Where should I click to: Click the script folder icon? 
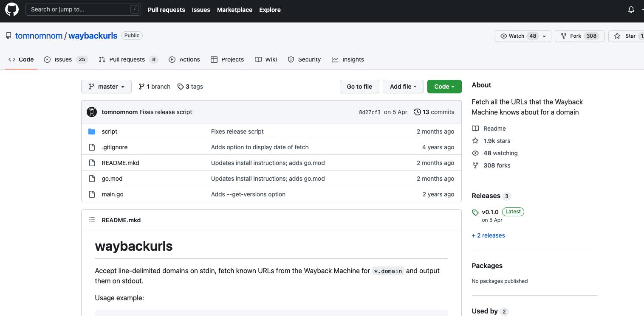92,131
